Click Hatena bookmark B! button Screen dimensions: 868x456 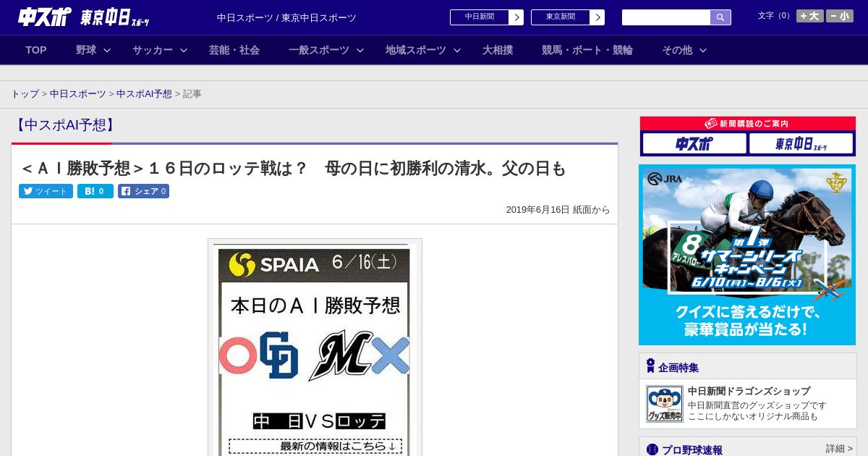tap(95, 191)
